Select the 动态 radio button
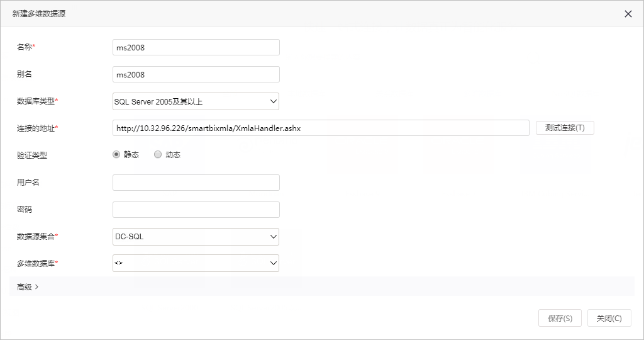 (158, 155)
